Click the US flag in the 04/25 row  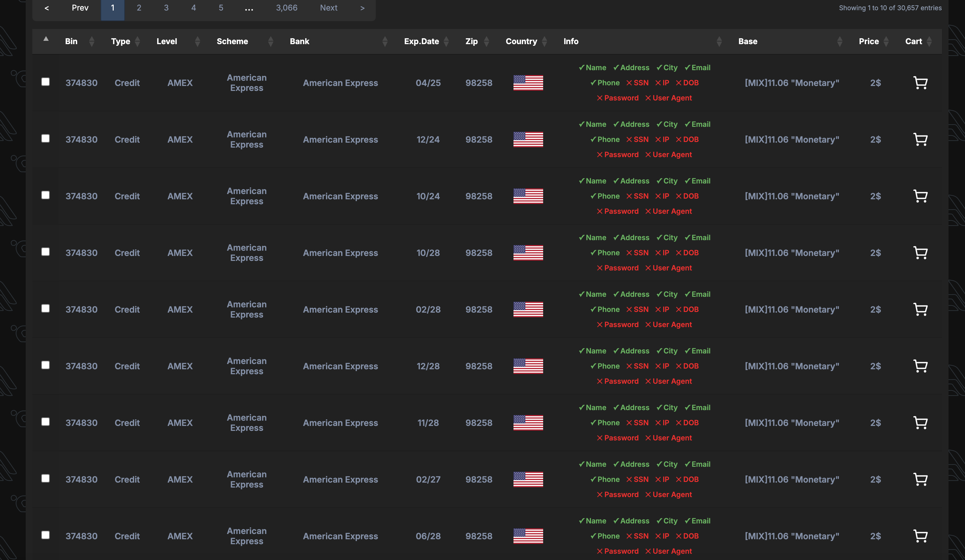[528, 83]
